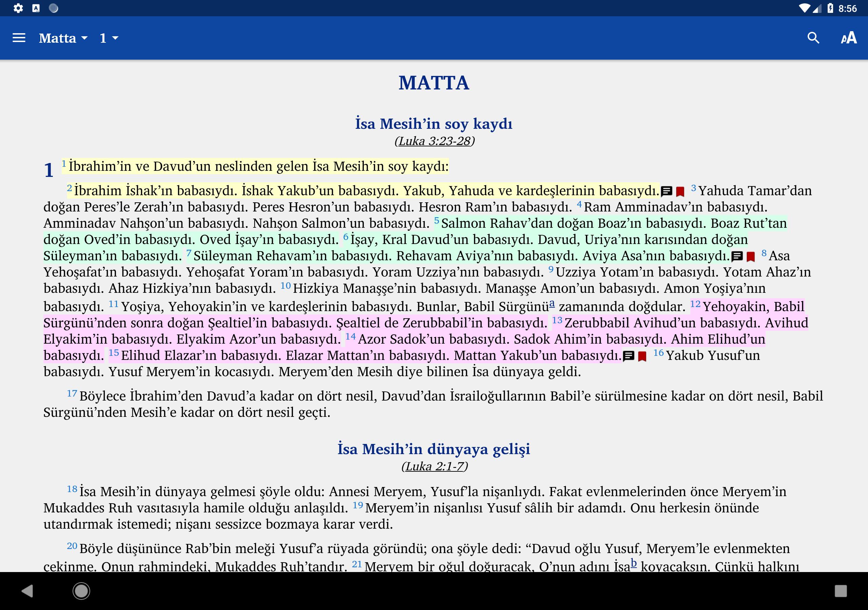Open footnote b after İsa
Screen dimensions: 868x610
634,563
